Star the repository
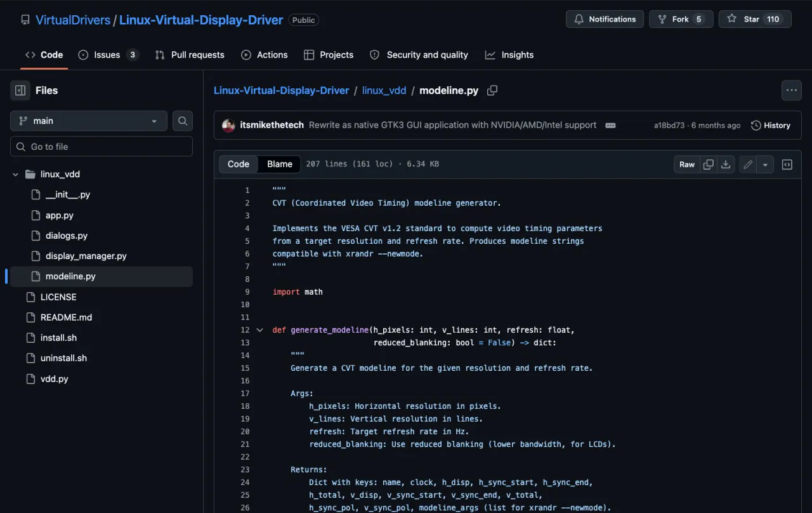Screen dimensions: 812x513 tap(755, 19)
